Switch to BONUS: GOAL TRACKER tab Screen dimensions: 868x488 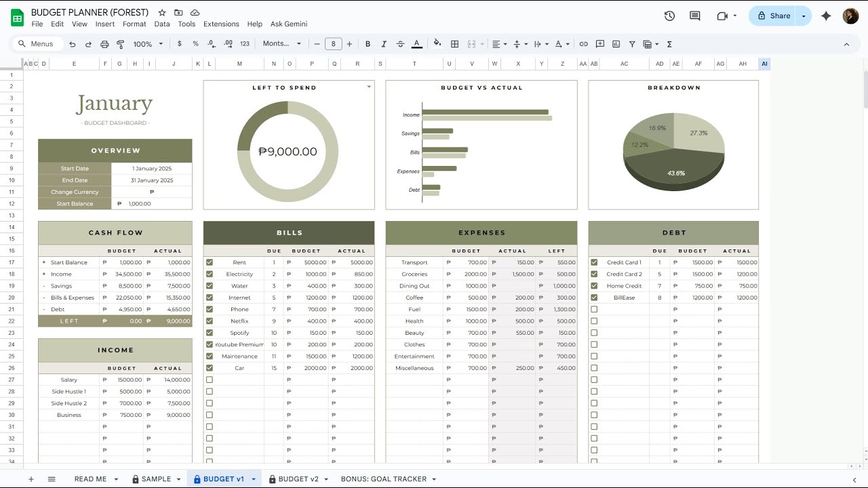click(384, 479)
